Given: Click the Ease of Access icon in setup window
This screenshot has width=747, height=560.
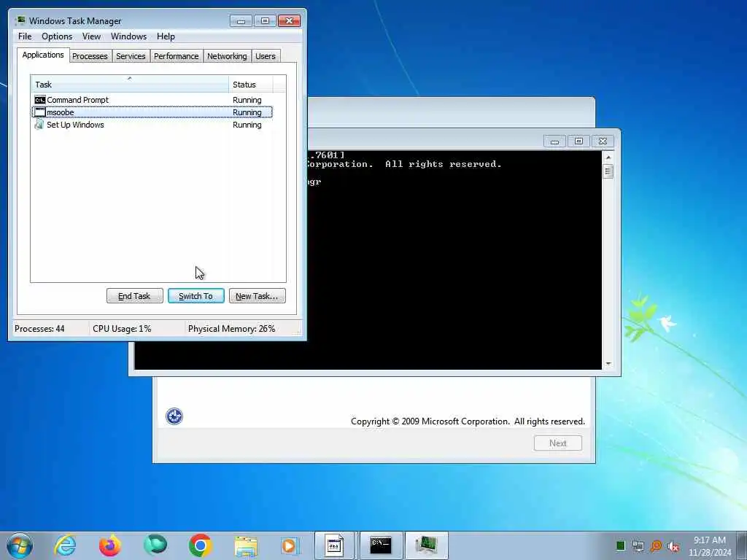Looking at the screenshot, I should [174, 416].
